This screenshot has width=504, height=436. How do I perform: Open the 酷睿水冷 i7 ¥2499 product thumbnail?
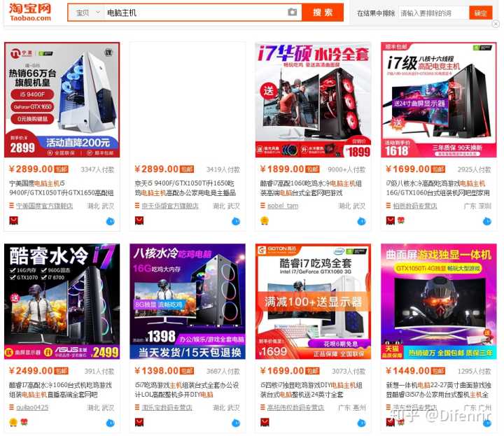click(62, 302)
